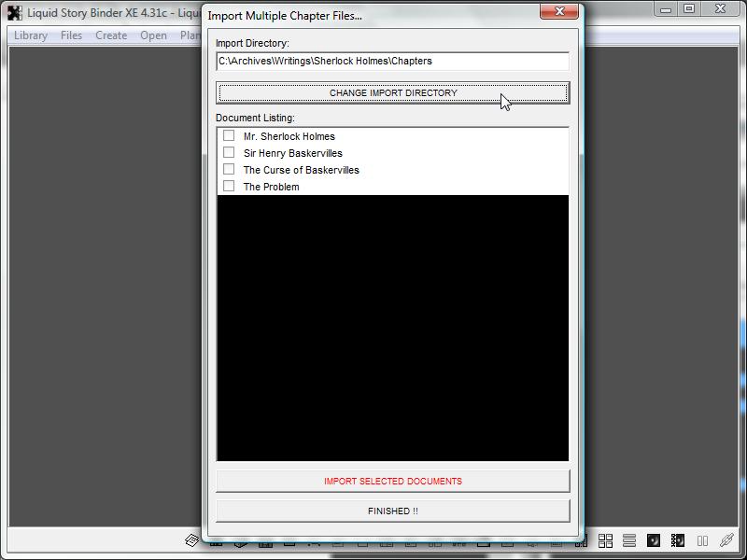Enable The Curse of Baskervilles checkbox
This screenshot has width=747, height=560.
point(229,170)
